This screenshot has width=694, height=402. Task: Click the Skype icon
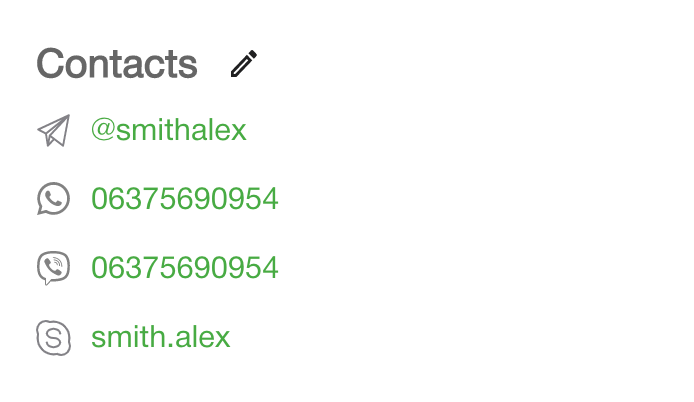pyautogui.click(x=53, y=337)
